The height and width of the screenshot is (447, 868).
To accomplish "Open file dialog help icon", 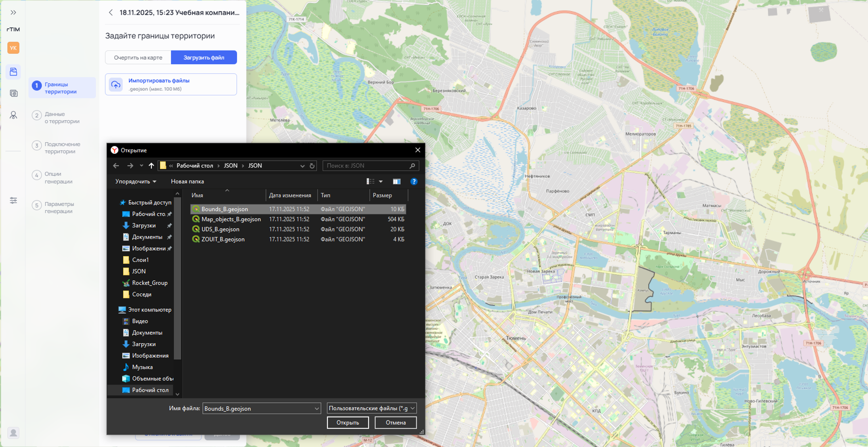I will pos(414,182).
